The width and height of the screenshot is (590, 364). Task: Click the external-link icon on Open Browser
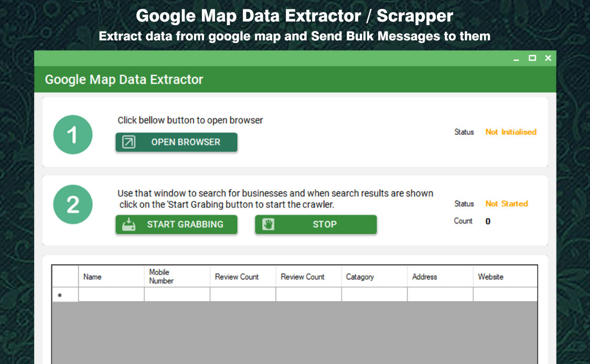point(127,142)
